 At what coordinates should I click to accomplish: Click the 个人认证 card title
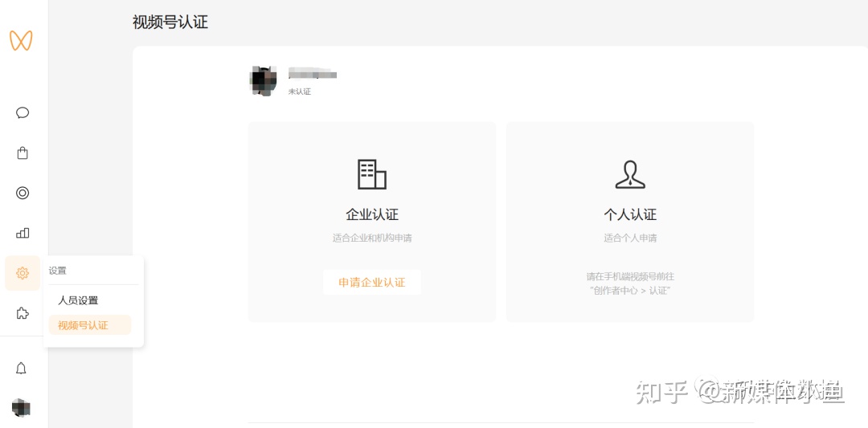click(630, 214)
